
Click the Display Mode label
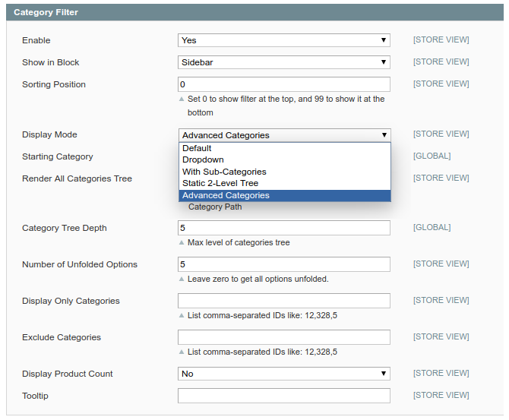click(49, 134)
